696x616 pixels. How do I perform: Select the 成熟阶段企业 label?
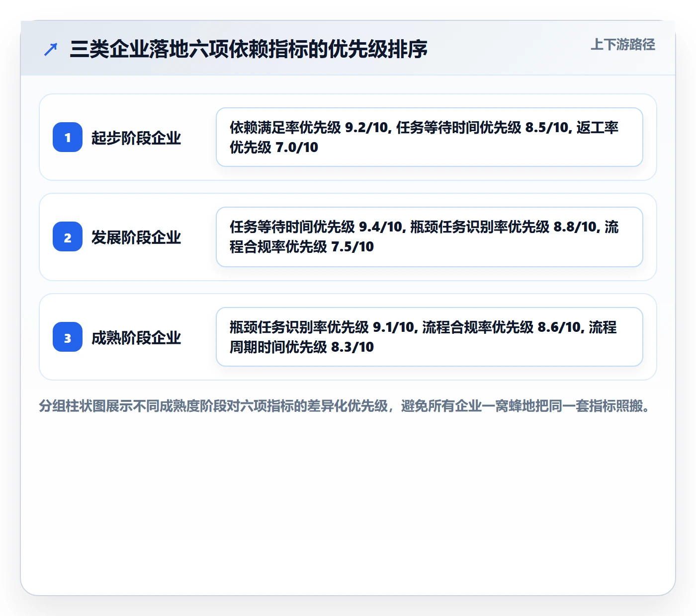(x=136, y=337)
